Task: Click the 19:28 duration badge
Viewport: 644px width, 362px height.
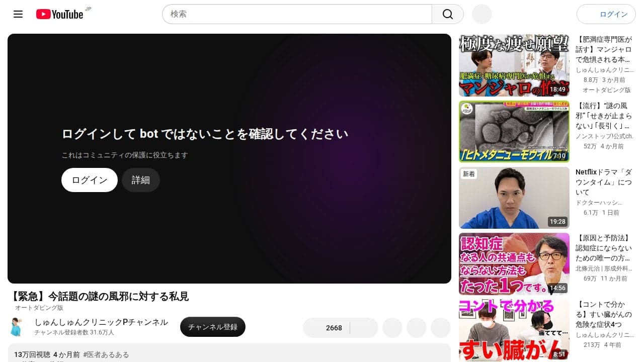Action: (557, 222)
